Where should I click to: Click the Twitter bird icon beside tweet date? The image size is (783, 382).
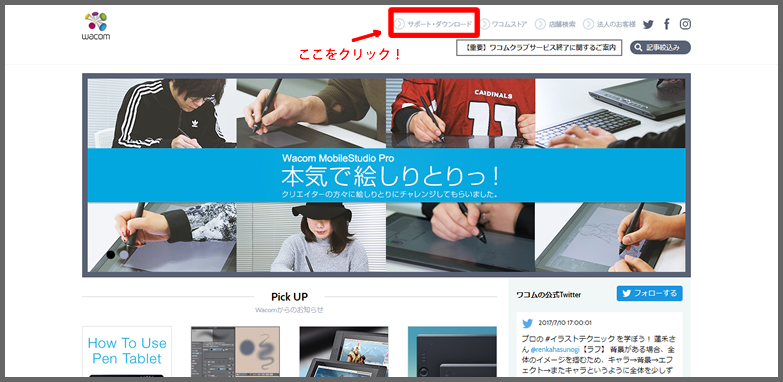[528, 323]
